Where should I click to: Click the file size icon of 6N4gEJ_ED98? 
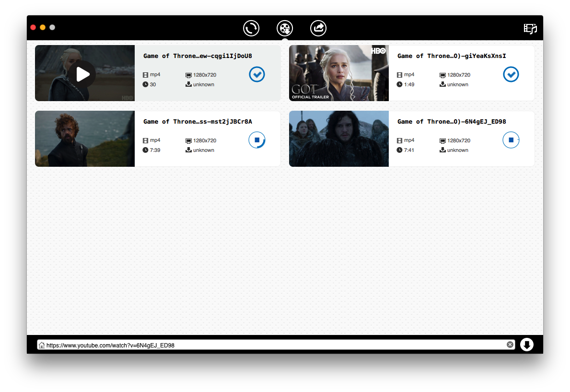click(x=442, y=150)
